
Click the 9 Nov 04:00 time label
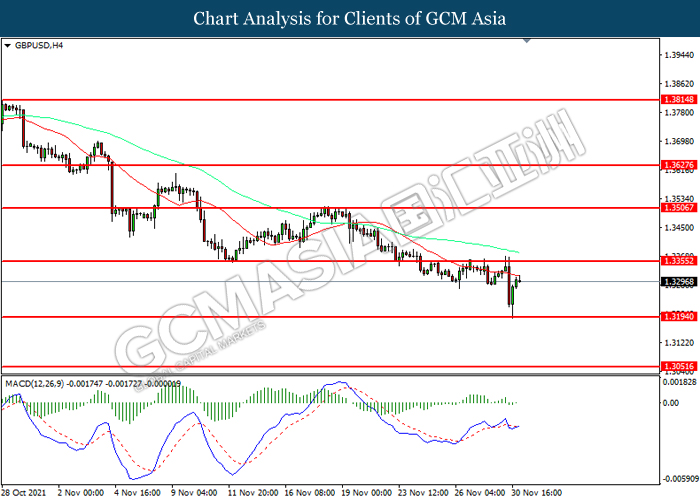coord(194,493)
